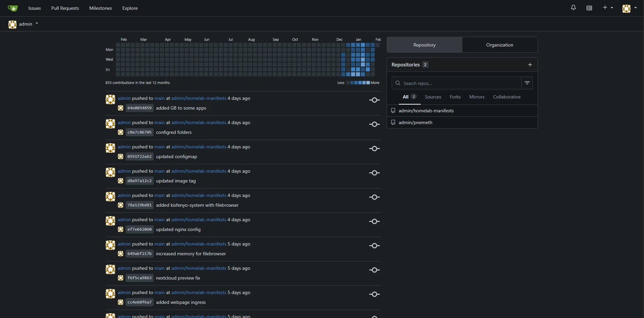This screenshot has width=644, height=318.
Task: Open the admin/homelab-manifests repository link
Action: click(198, 98)
